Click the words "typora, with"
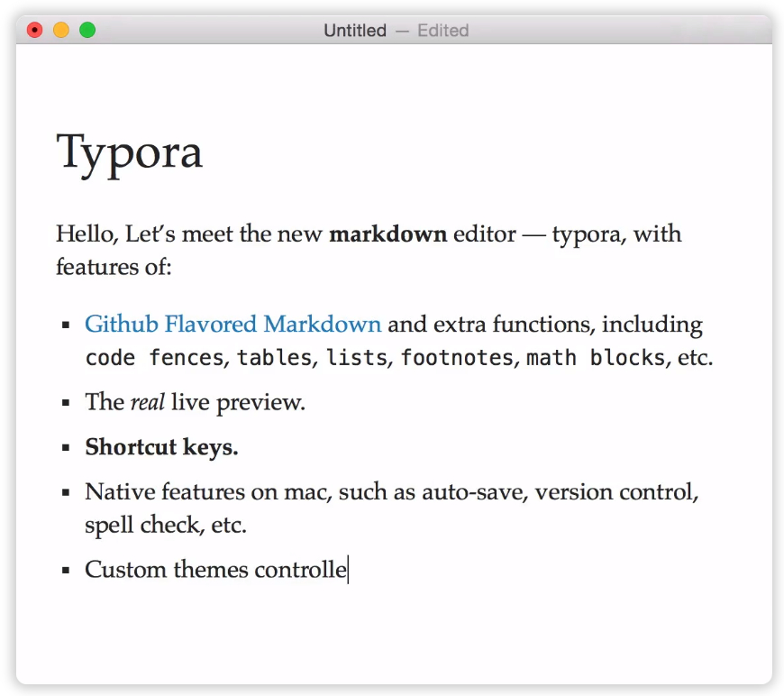 click(616, 234)
